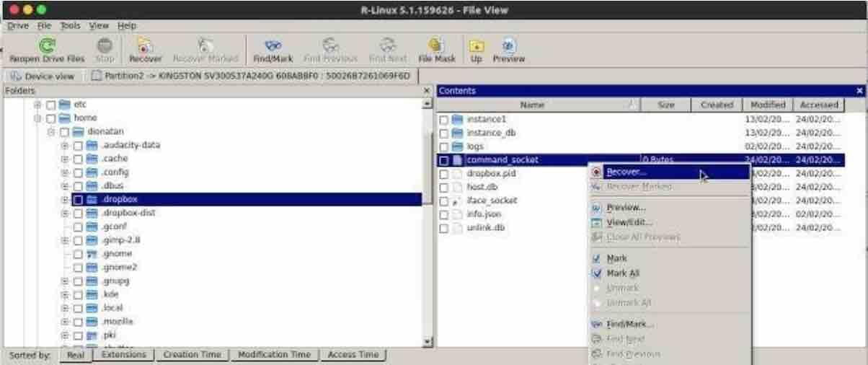Open the Drive menu
This screenshot has width=868, height=365.
pyautogui.click(x=17, y=25)
